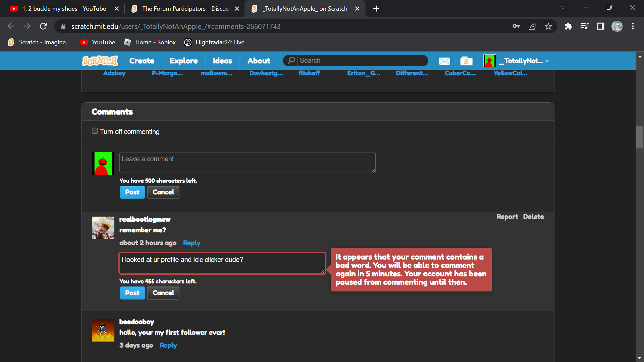644x362 pixels.
Task: Toggle the browser side panel icon
Action: coord(600,26)
